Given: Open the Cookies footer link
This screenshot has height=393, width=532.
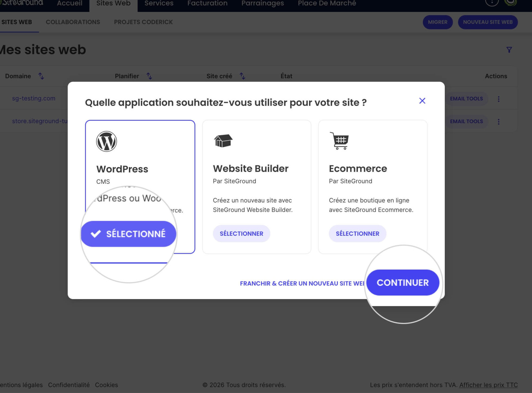Looking at the screenshot, I should click(x=106, y=385).
